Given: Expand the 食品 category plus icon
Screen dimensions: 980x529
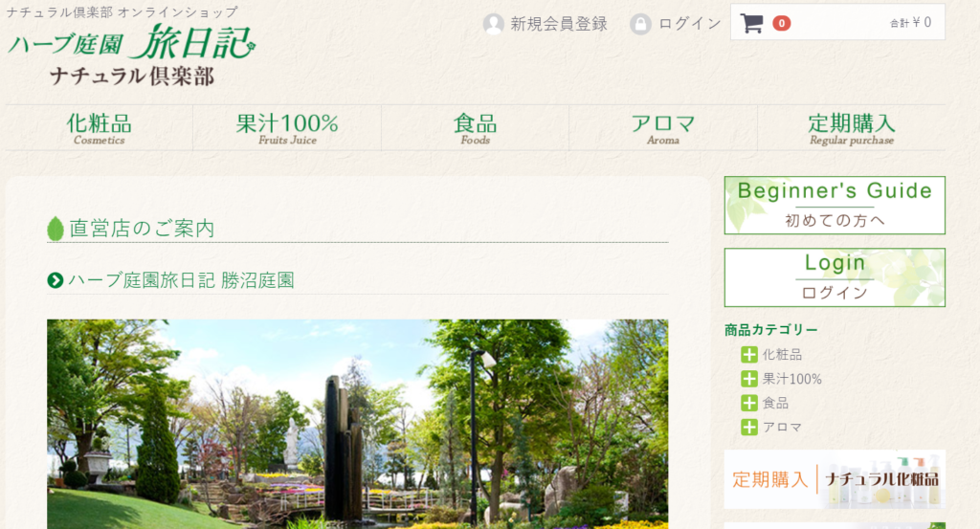Looking at the screenshot, I should pos(749,403).
